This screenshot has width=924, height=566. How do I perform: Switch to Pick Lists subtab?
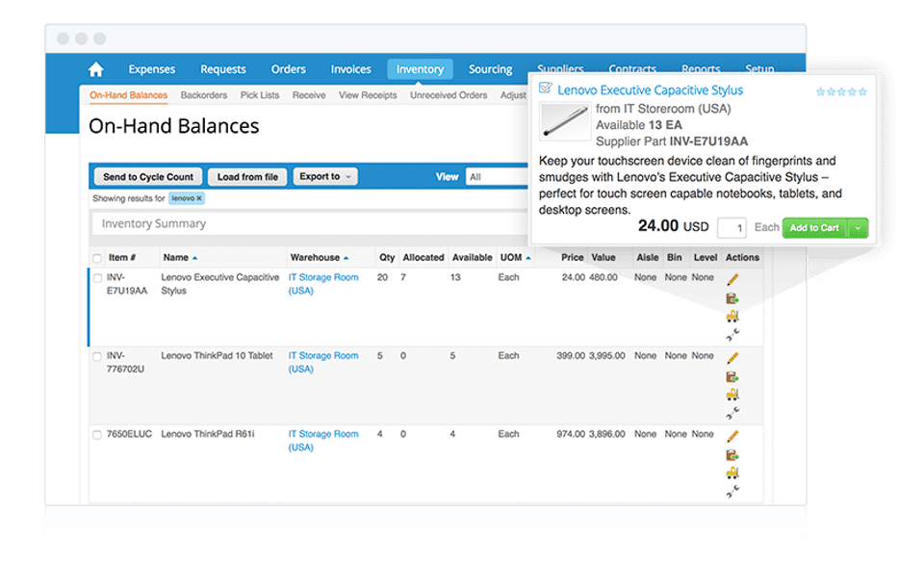click(x=260, y=95)
